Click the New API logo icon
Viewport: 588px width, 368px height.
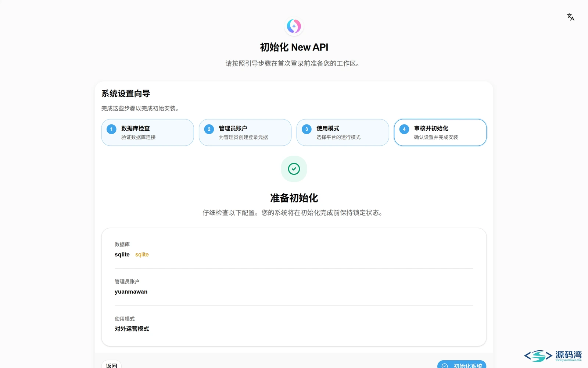(x=294, y=26)
